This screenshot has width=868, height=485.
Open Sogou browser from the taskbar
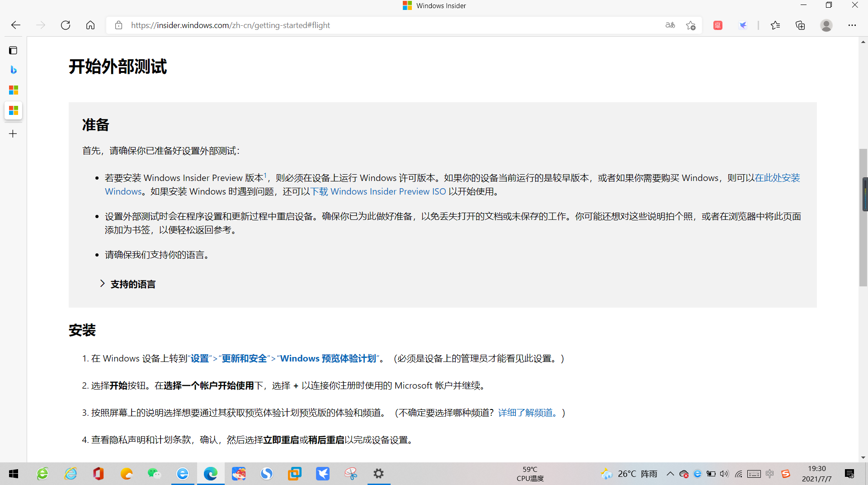click(267, 474)
